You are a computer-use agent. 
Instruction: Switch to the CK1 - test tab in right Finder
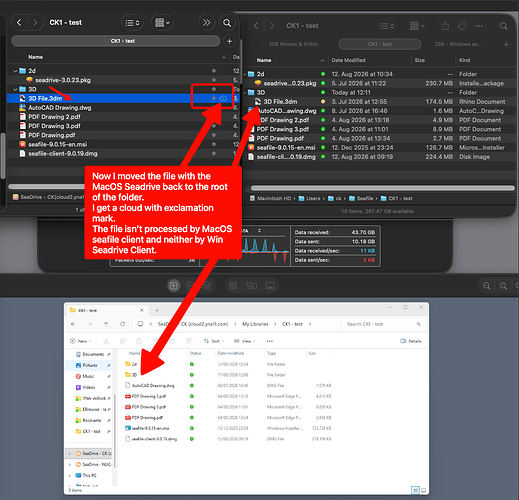tap(380, 44)
